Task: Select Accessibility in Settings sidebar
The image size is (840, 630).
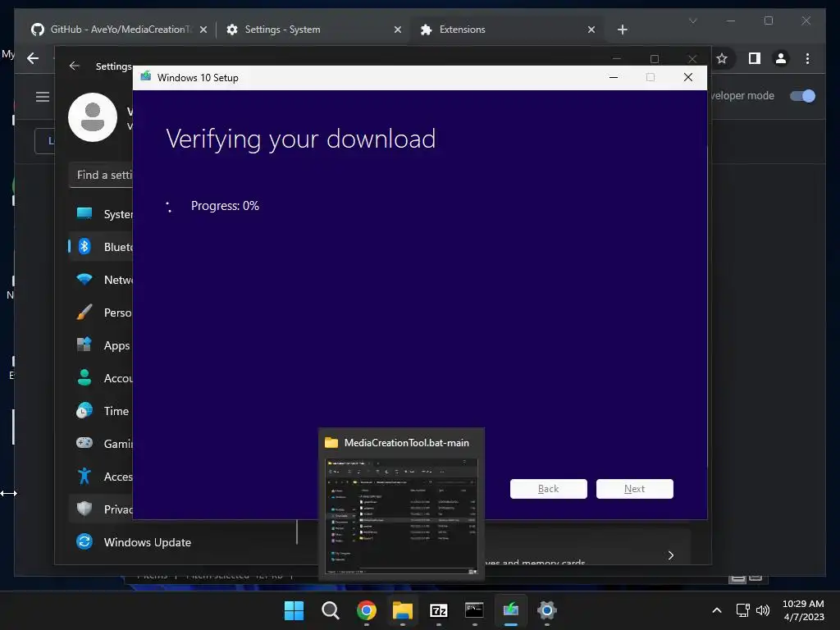Action: coord(101,477)
